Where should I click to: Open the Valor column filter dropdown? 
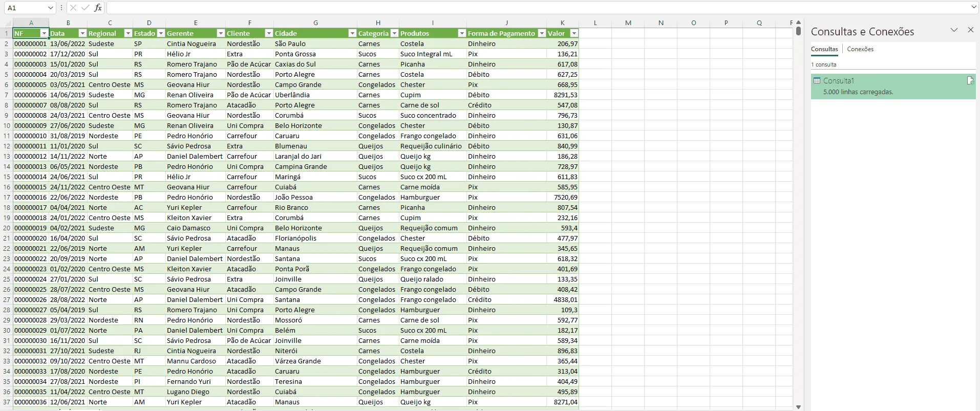point(574,33)
